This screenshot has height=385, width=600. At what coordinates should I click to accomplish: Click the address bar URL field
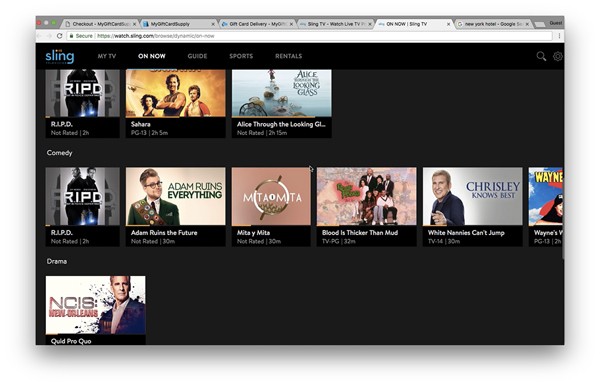[310, 36]
